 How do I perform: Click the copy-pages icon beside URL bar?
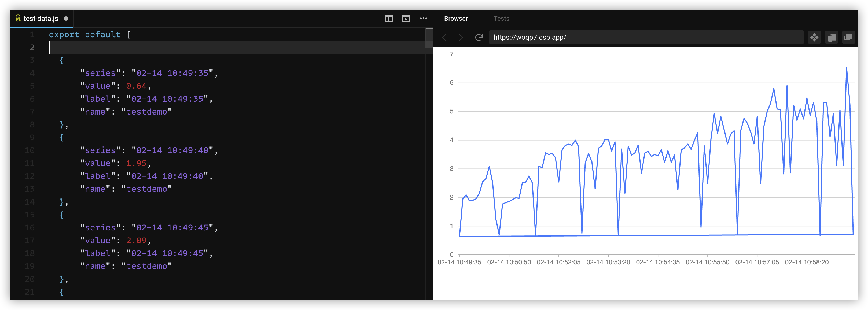click(x=831, y=37)
